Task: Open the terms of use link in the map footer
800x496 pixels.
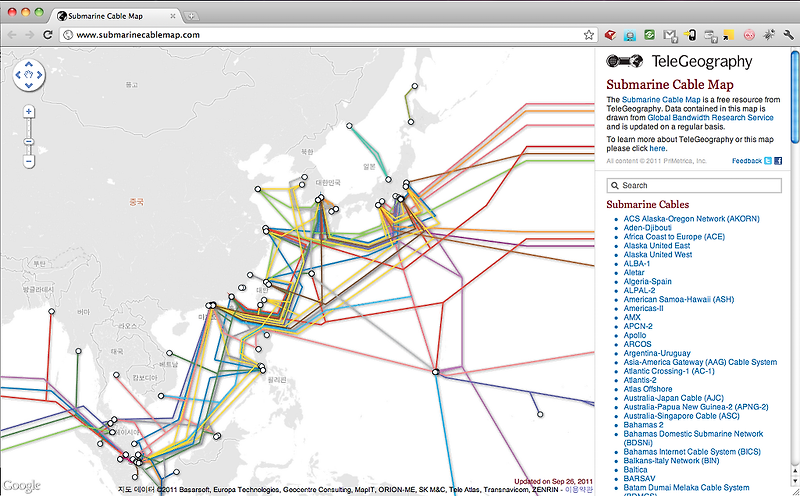Action: (x=578, y=489)
